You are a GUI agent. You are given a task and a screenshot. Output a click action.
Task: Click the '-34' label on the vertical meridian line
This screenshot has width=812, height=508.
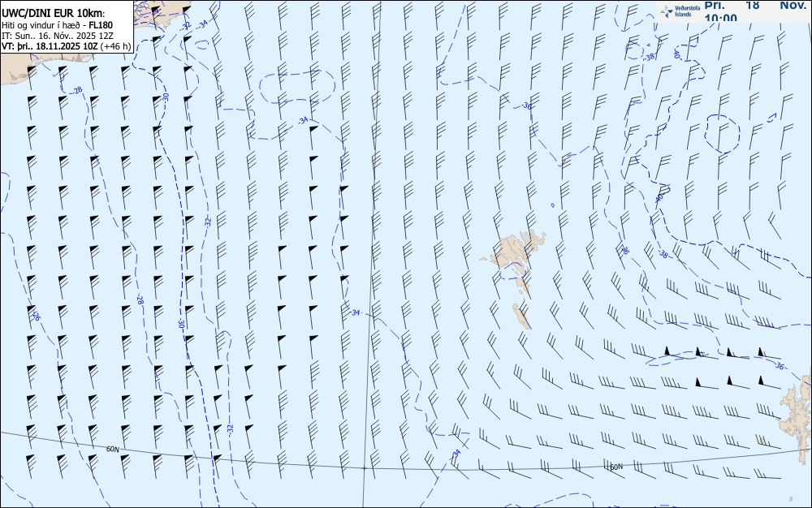point(355,312)
